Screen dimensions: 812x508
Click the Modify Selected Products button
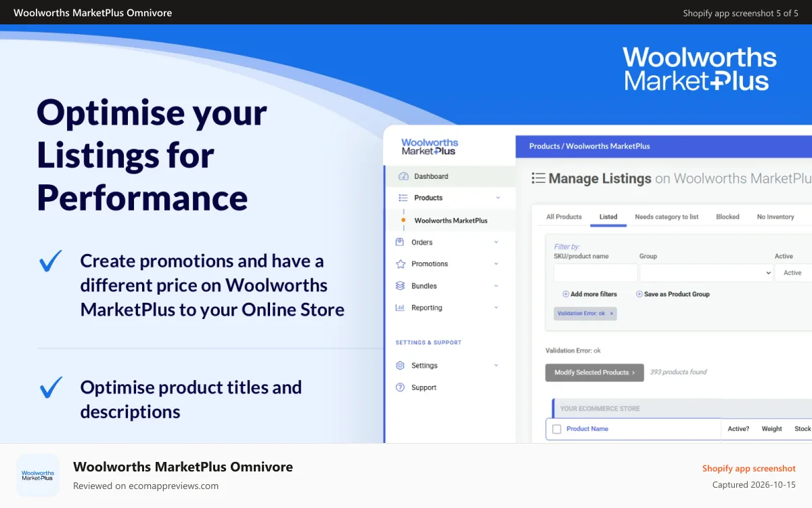click(x=595, y=373)
